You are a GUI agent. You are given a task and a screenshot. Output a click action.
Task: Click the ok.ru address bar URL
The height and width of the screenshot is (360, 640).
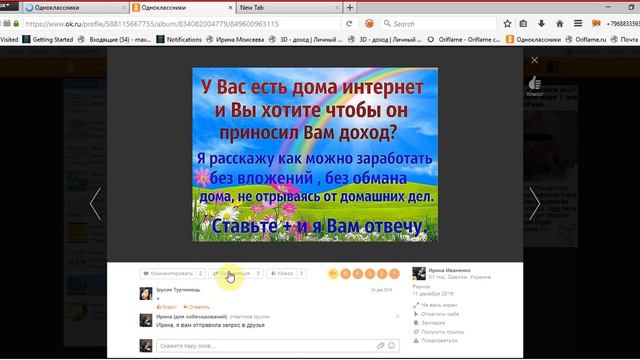(x=152, y=24)
